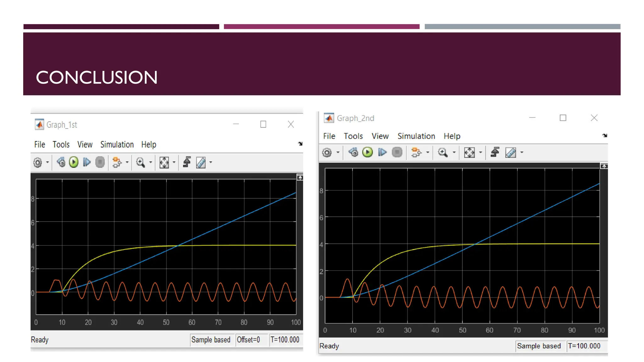Expand measurements dropdown arrow in Graph_1st
The width and height of the screenshot is (644, 362).
pyautogui.click(x=211, y=162)
